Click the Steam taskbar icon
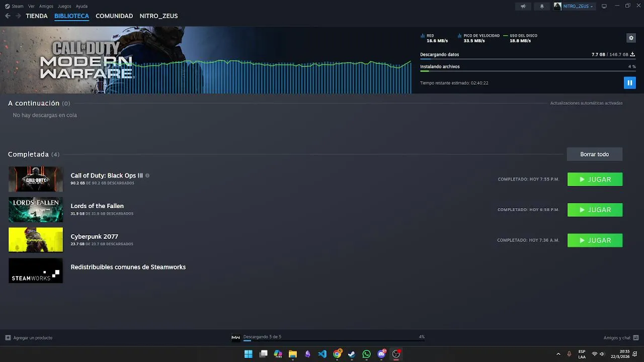This screenshot has height=362, width=644. click(x=352, y=354)
